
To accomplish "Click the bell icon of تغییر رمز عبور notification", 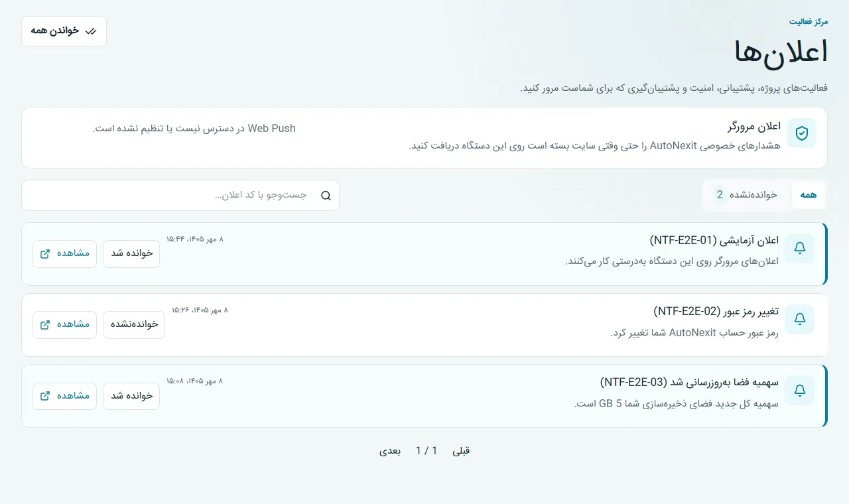I will [800, 319].
